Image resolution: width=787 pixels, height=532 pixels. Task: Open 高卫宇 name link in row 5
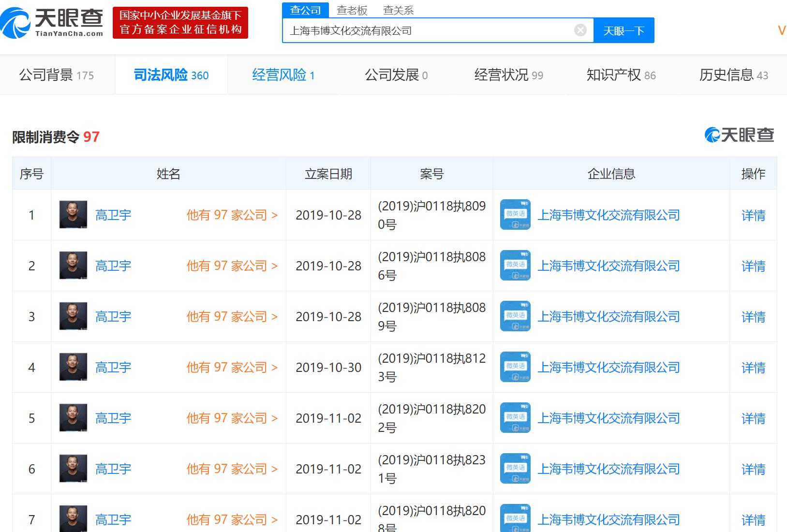point(113,418)
